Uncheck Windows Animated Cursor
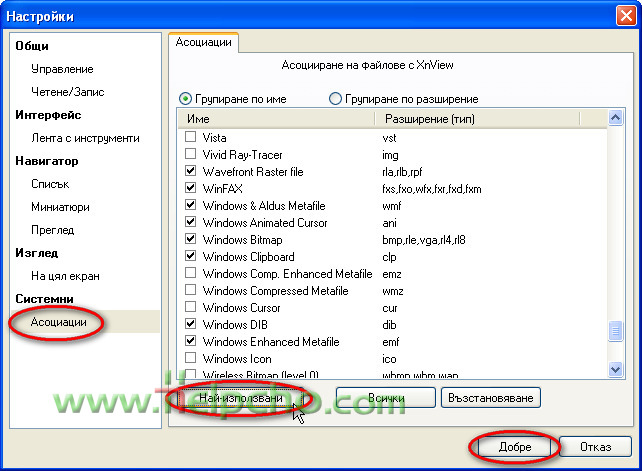Viewport: 642px width, 471px height. pos(190,222)
